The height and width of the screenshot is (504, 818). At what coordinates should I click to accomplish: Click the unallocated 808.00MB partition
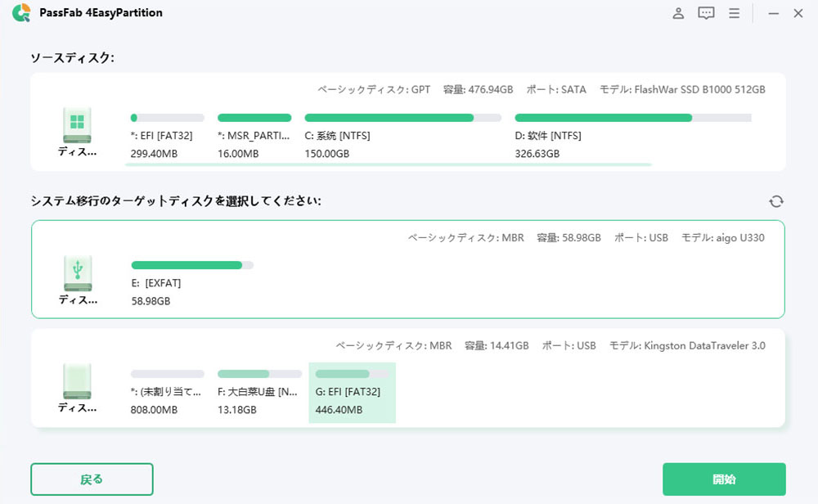pos(167,393)
